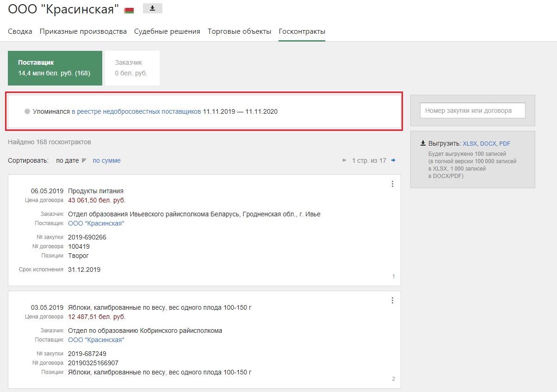
Task: Open the Сводка tab
Action: pos(20,31)
